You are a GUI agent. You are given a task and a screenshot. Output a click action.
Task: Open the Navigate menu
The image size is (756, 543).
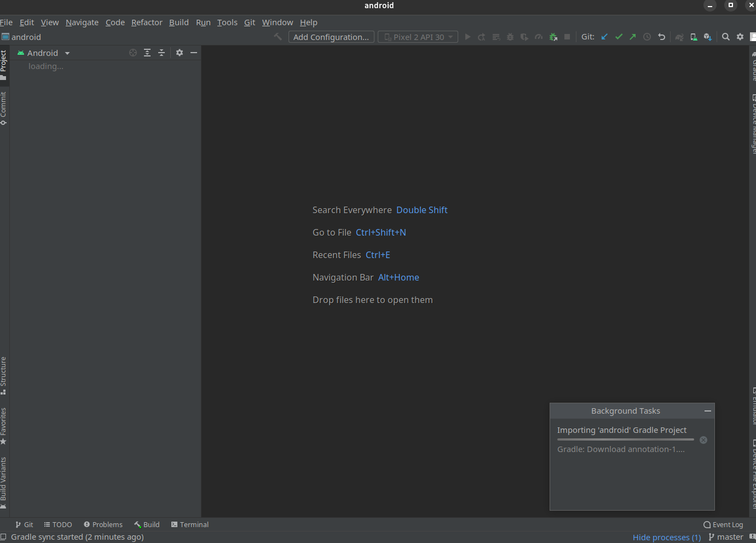tap(82, 22)
